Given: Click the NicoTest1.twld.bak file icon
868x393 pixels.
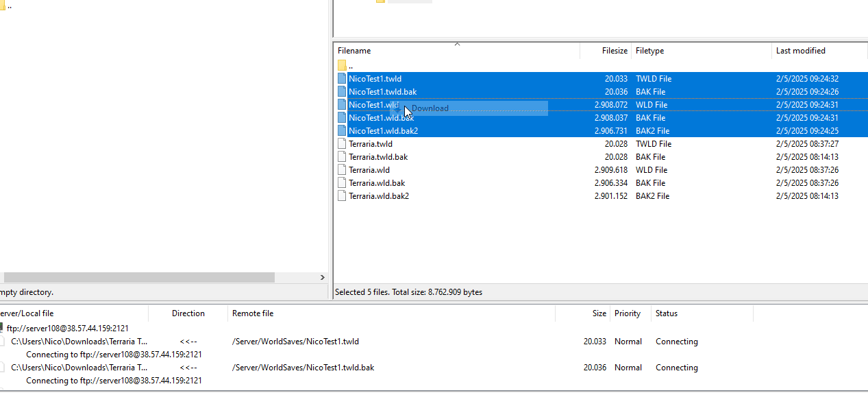Looking at the screenshot, I should 342,92.
